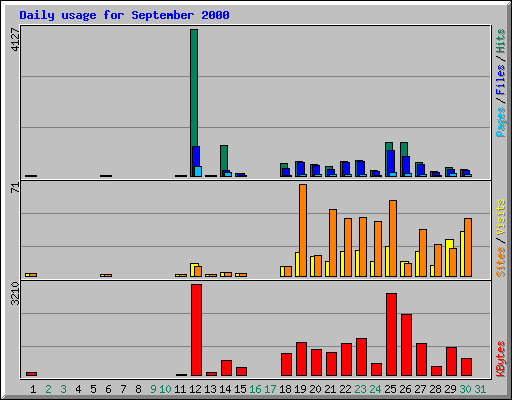Select the orange bar for day 25

(393, 238)
